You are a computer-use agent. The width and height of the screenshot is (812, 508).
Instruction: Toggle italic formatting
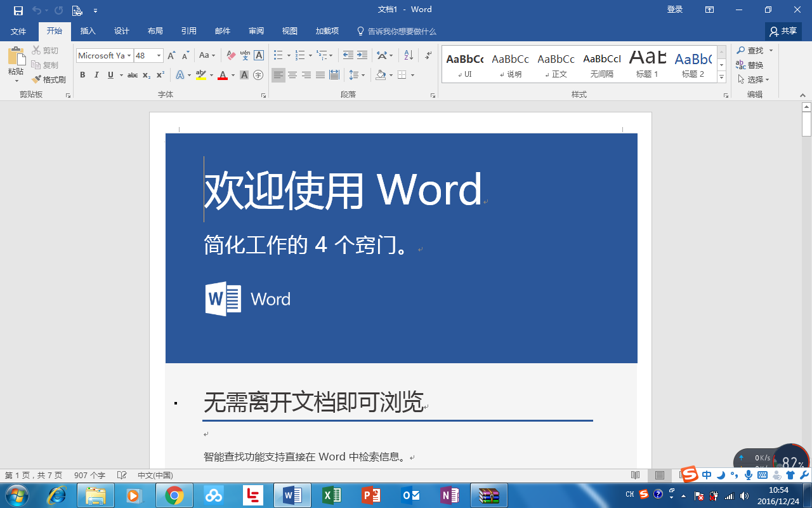[96, 75]
